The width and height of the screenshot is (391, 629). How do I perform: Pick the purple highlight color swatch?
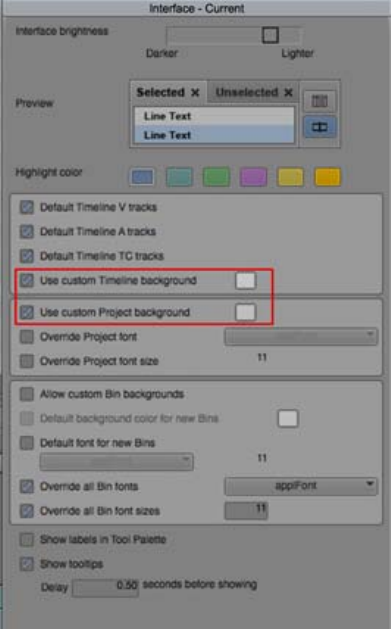[253, 177]
